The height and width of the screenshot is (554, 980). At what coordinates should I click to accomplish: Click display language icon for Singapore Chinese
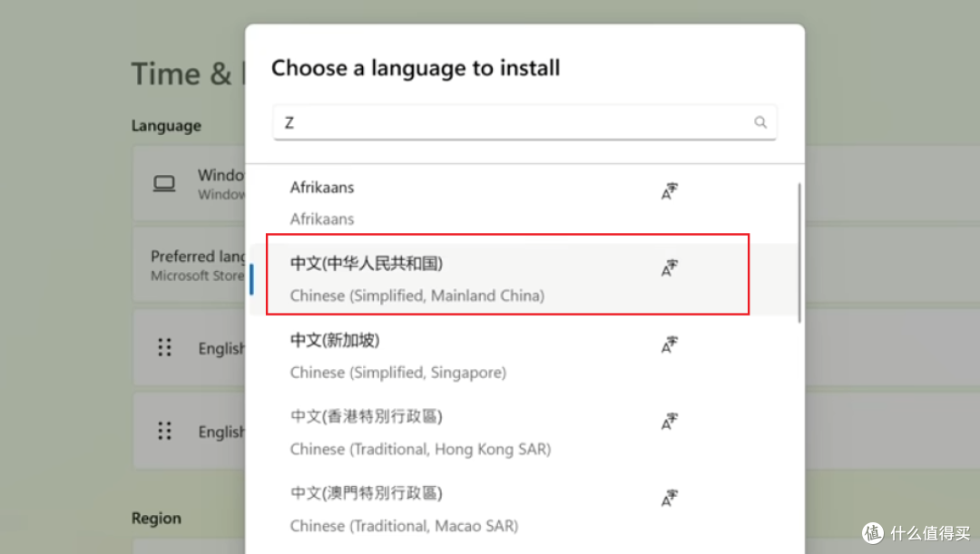click(670, 345)
